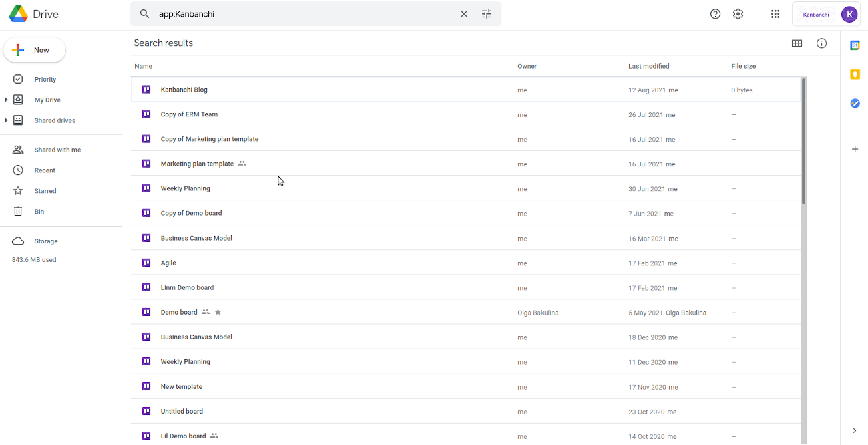
Task: Open Google Tasks in the side panel
Action: [x=855, y=103]
